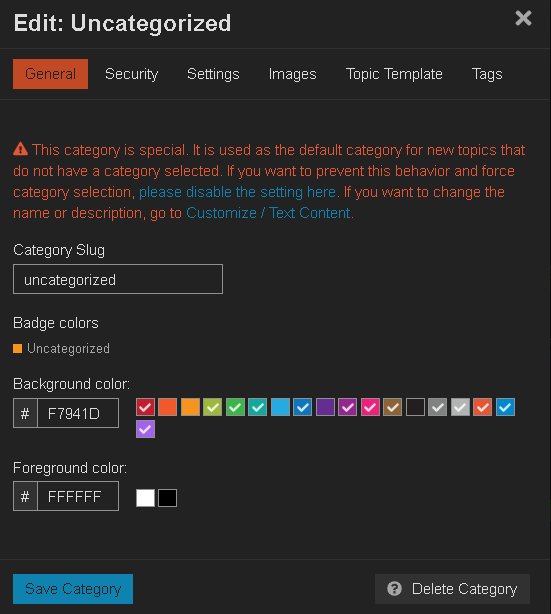Follow the 'please disable the setting here' link

237,192
